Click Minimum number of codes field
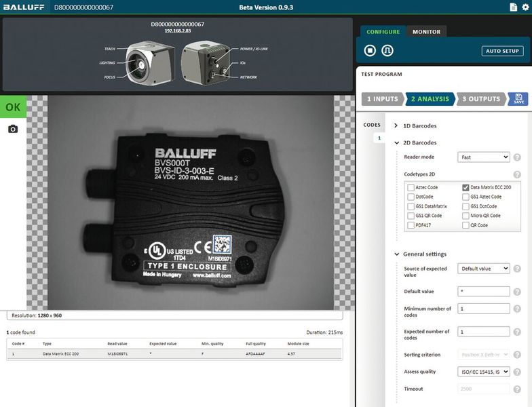The image size is (532, 407). click(483, 309)
